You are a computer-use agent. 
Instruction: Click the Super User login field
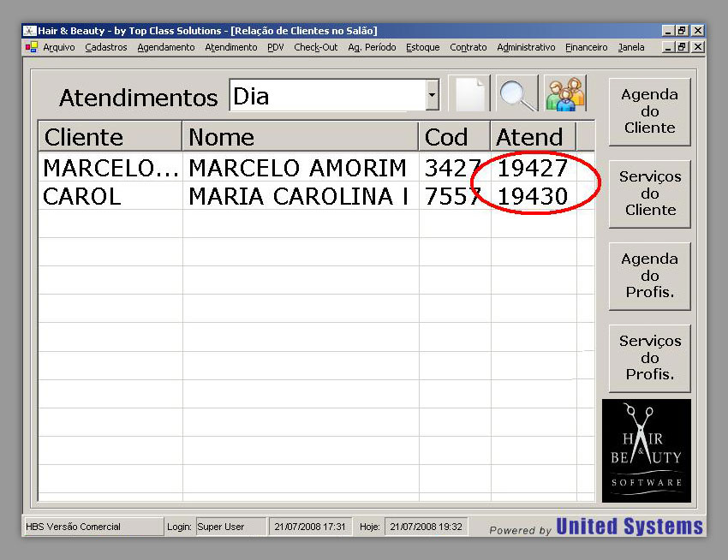pyautogui.click(x=231, y=527)
